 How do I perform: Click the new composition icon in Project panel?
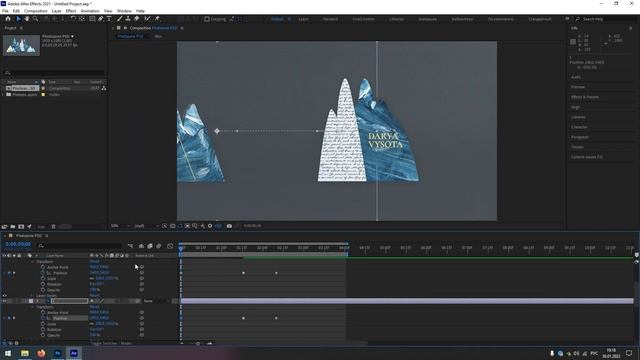click(x=21, y=227)
